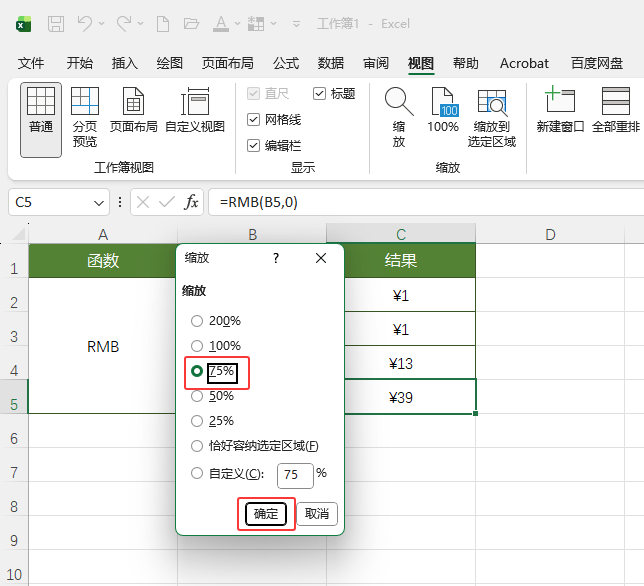
Task: Click 全部重排 to arrange windows
Action: pos(616,110)
